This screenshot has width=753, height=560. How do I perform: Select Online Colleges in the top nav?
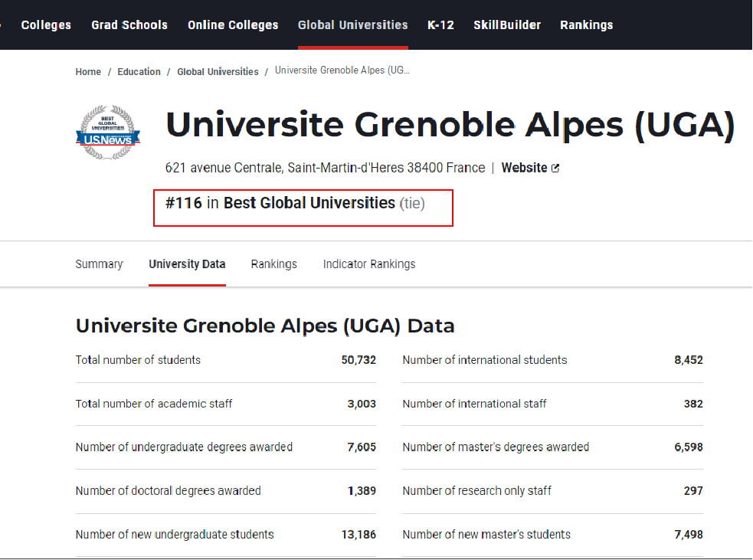point(233,25)
